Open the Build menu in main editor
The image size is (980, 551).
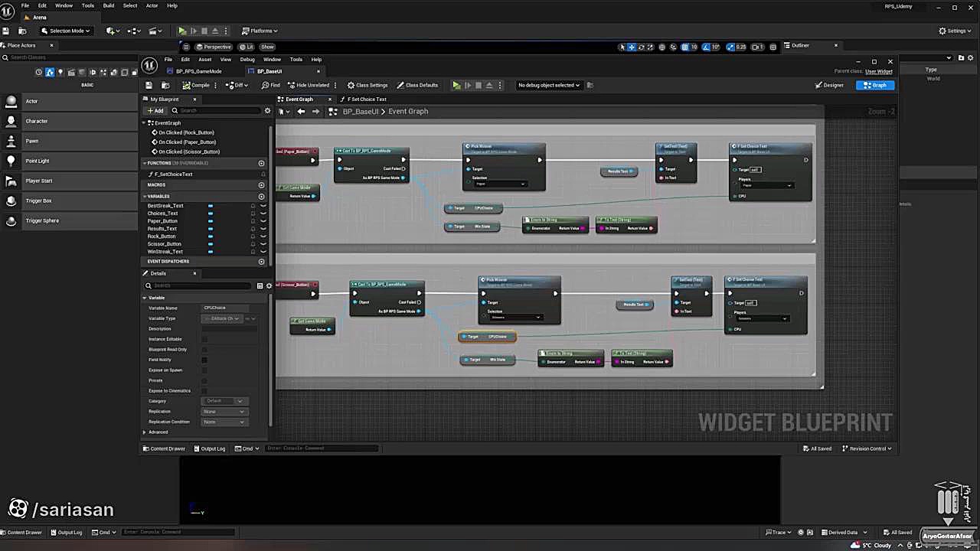109,5
